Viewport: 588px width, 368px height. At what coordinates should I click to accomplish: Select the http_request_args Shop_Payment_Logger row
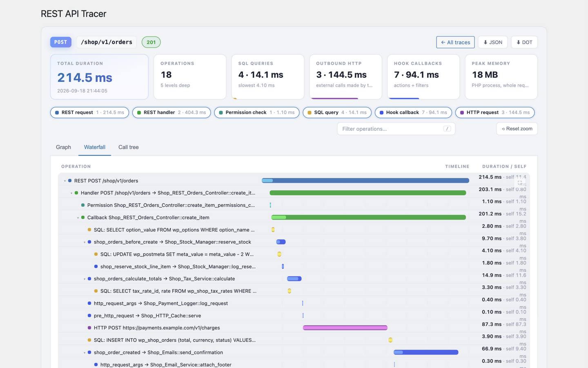(x=294, y=303)
